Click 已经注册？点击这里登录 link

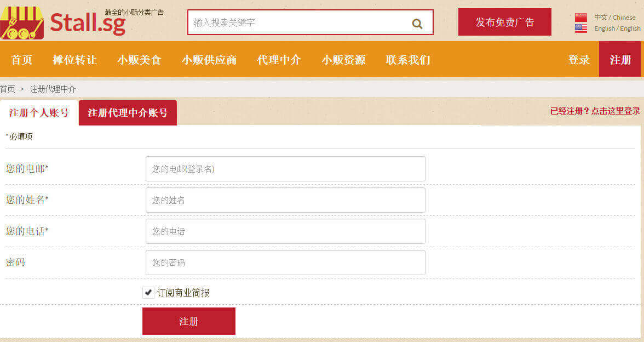point(595,111)
